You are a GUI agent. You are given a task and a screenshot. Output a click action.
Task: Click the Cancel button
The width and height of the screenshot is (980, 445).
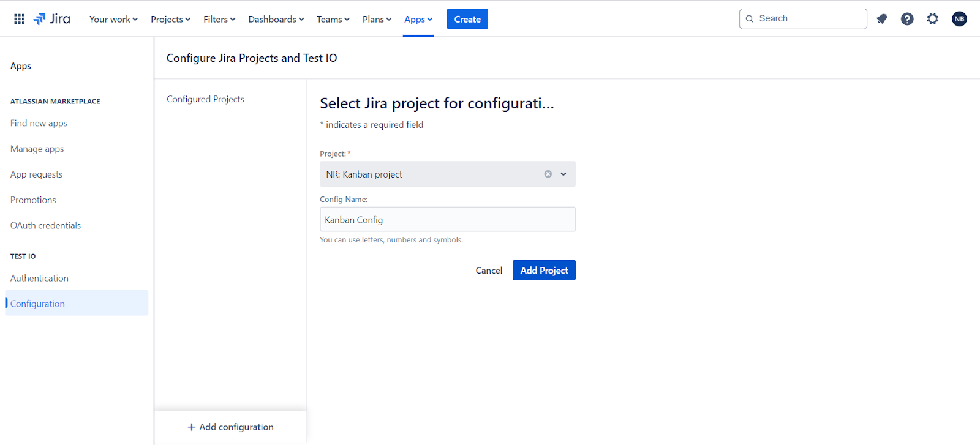coord(489,270)
